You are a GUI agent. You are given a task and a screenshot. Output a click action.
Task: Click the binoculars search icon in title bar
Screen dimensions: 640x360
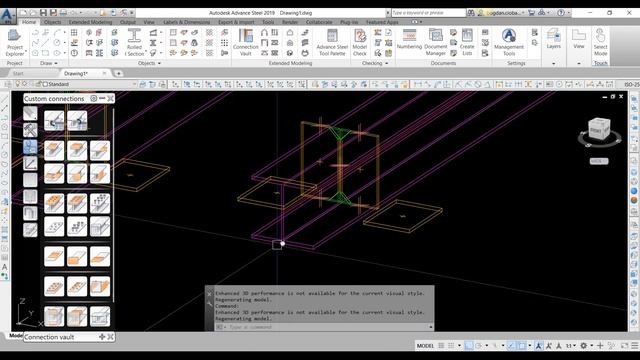[471, 13]
